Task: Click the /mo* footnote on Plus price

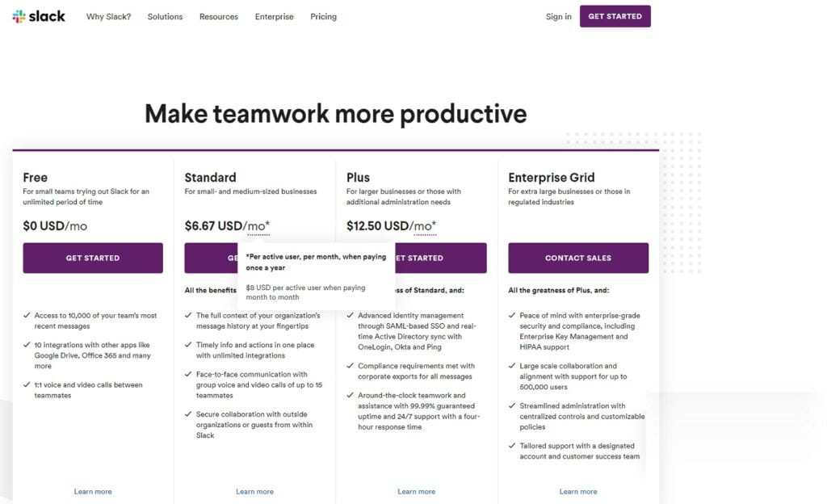Action: pyautogui.click(x=425, y=226)
